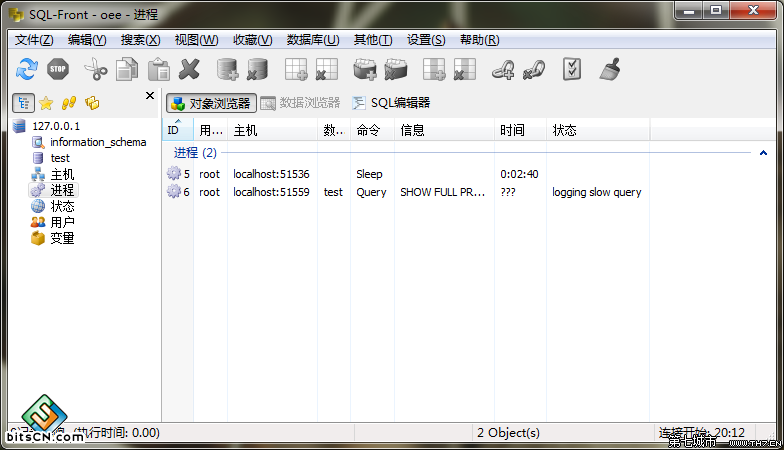
Task: Sort by the 主机 column header
Action: (273, 130)
